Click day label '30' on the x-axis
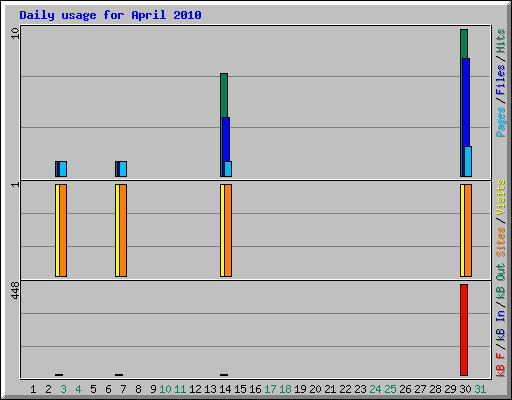Image resolution: width=512 pixels, height=400 pixels. [465, 389]
